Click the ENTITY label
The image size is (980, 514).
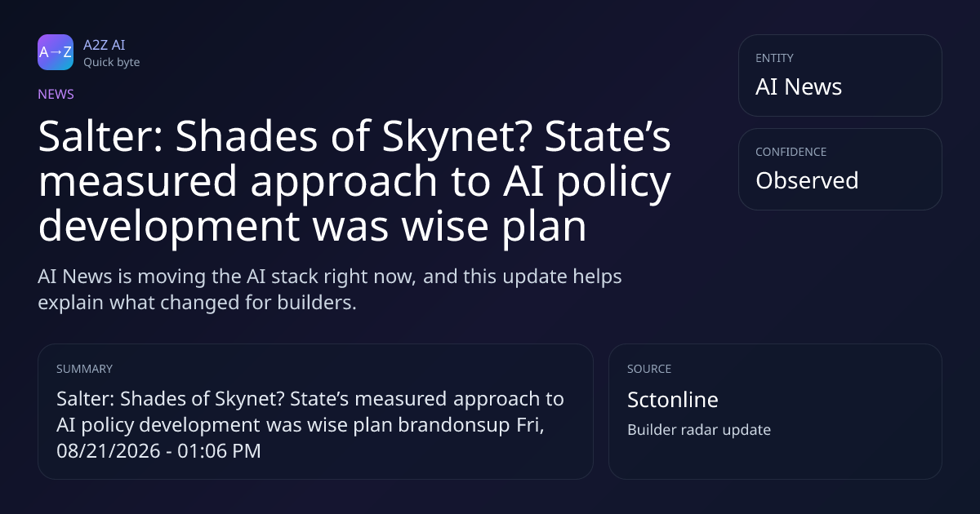pyautogui.click(x=774, y=58)
